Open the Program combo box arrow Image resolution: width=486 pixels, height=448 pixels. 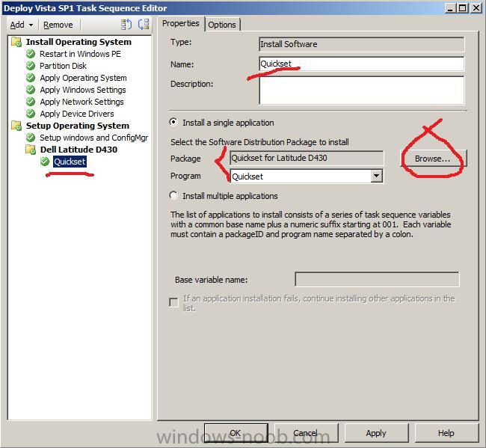tap(376, 176)
